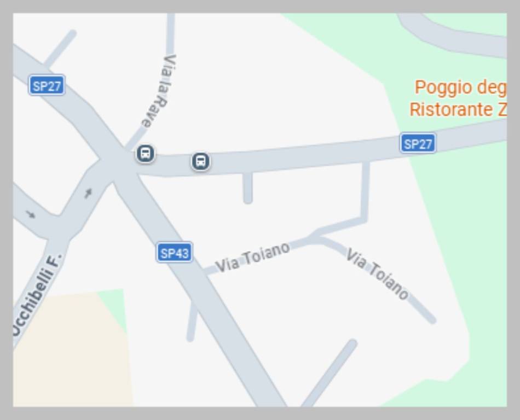Select the SP27 shield beside Via la Rave
This screenshot has width=520, height=420.
(x=47, y=85)
